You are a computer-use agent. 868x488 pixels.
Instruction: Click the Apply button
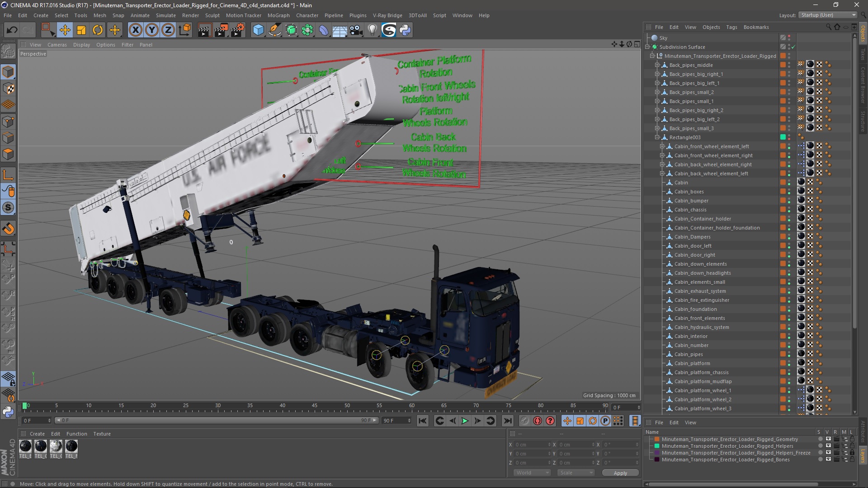620,473
